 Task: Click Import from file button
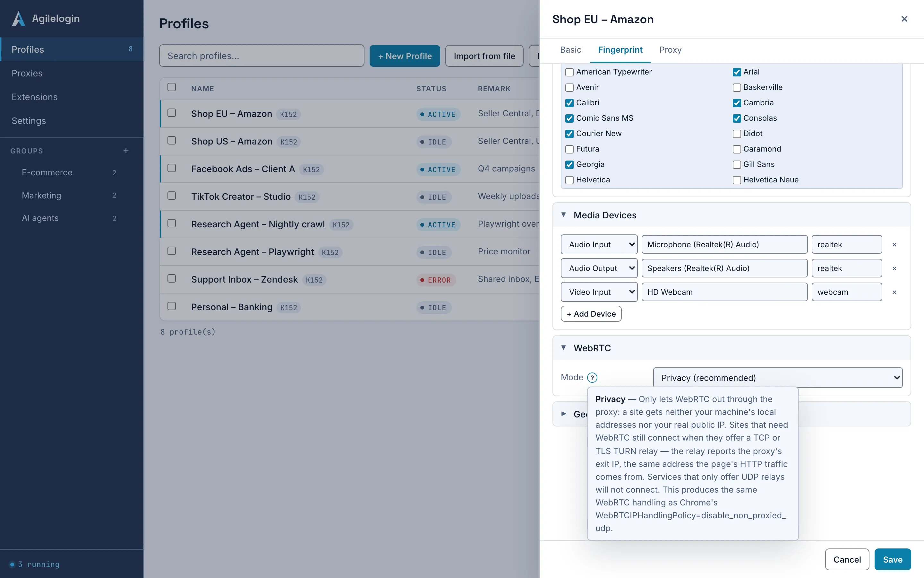[x=484, y=56]
